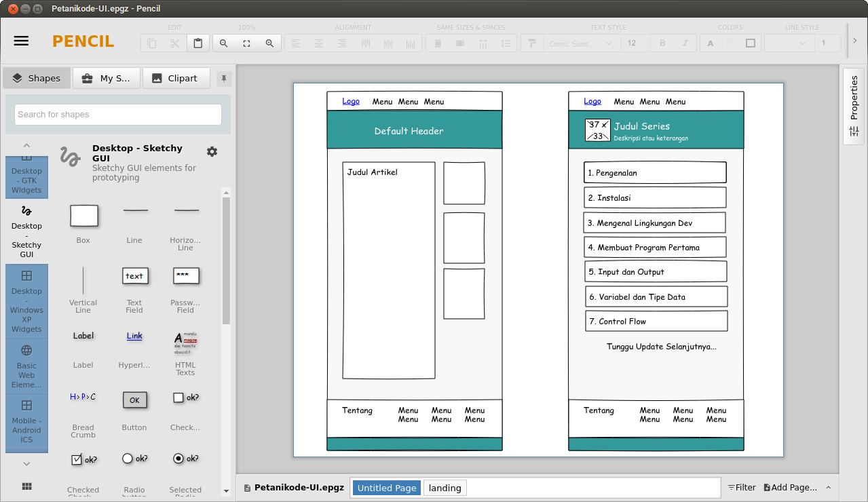Select the Button shape in palette
Screen dimensions: 868x502
pos(134,400)
